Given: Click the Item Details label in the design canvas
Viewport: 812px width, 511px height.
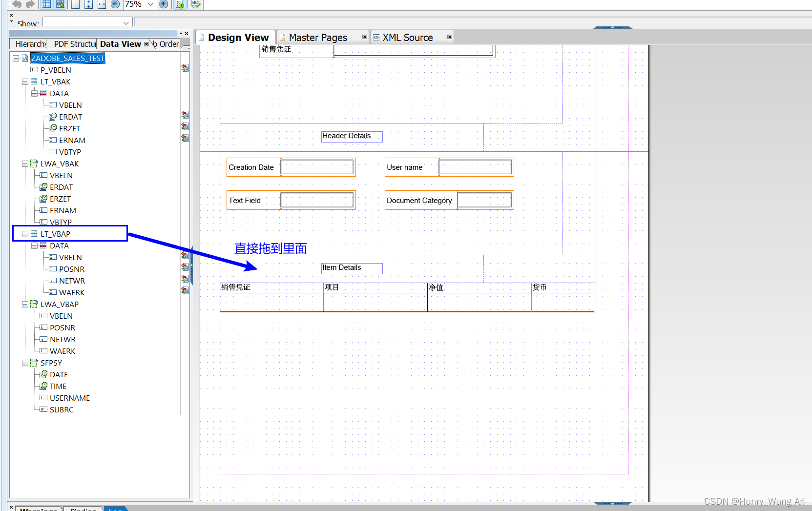Looking at the screenshot, I should click(x=351, y=268).
